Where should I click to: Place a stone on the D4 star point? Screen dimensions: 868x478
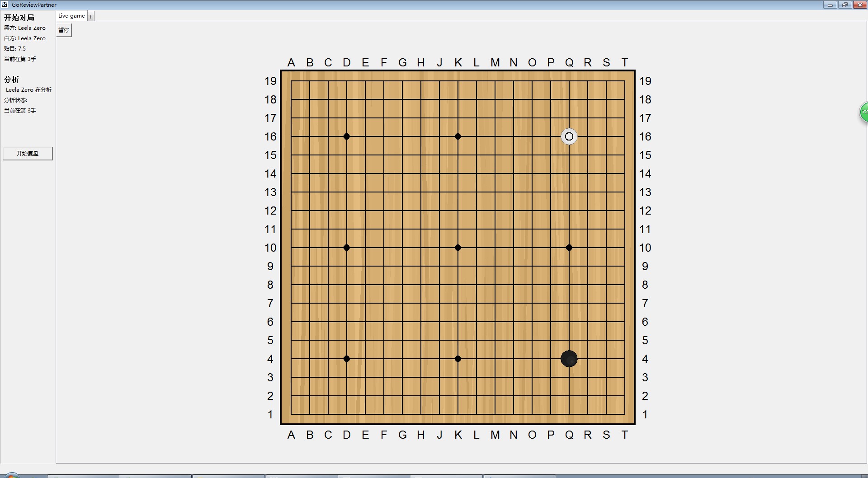tap(347, 359)
